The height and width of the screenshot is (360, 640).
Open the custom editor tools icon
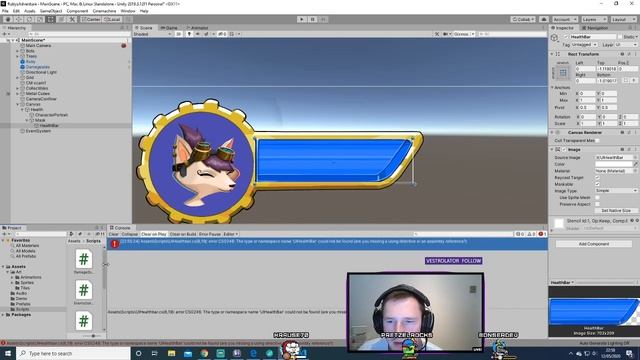[72, 19]
